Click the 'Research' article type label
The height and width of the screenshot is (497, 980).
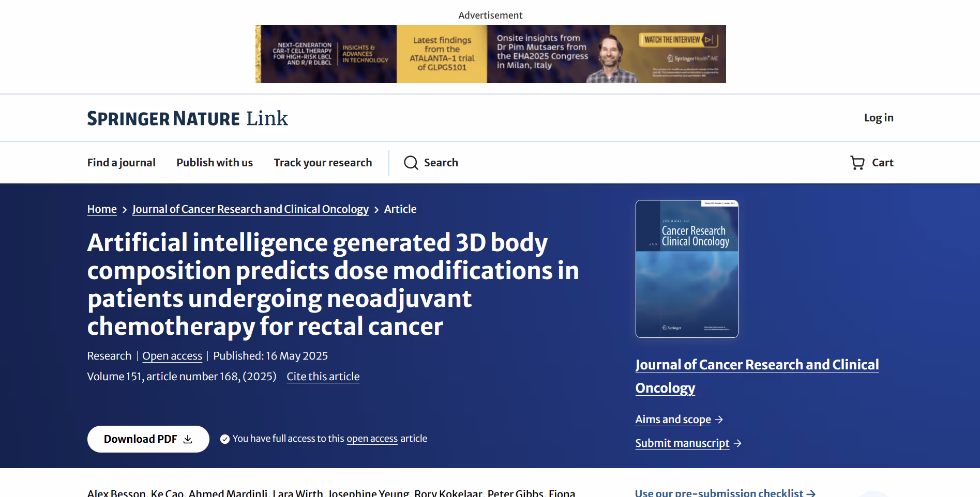109,356
